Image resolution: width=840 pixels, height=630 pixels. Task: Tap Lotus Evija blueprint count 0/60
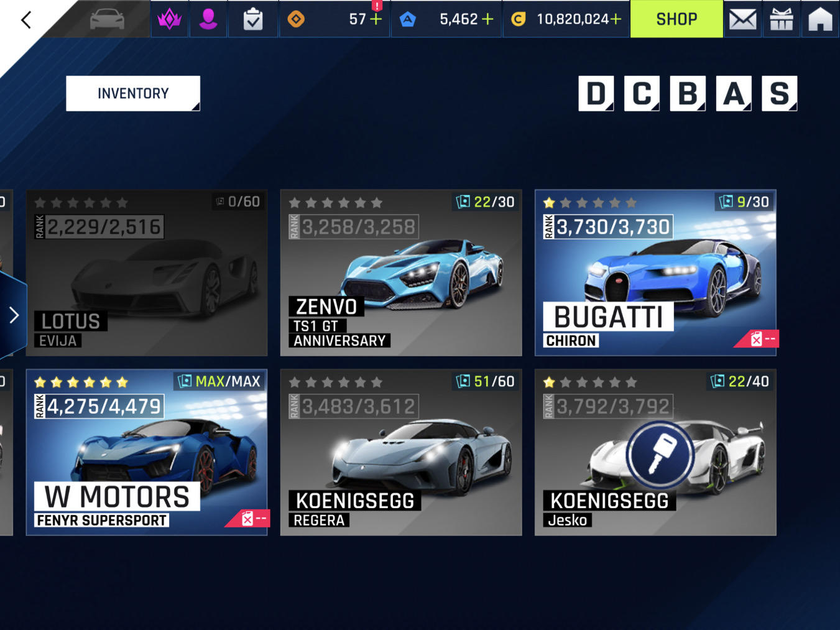click(238, 202)
